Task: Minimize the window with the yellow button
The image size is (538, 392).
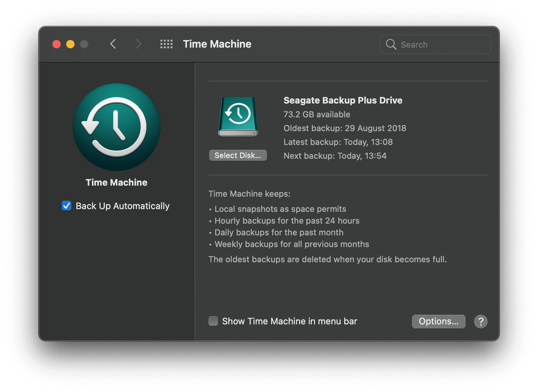Action: click(x=70, y=44)
